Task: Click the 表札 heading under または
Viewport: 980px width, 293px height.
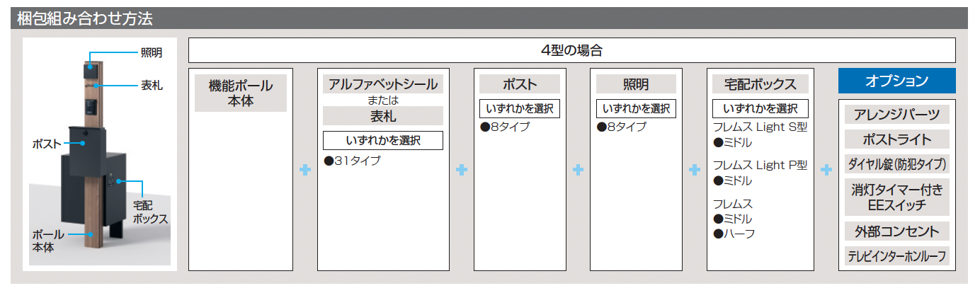Action: 383,115
